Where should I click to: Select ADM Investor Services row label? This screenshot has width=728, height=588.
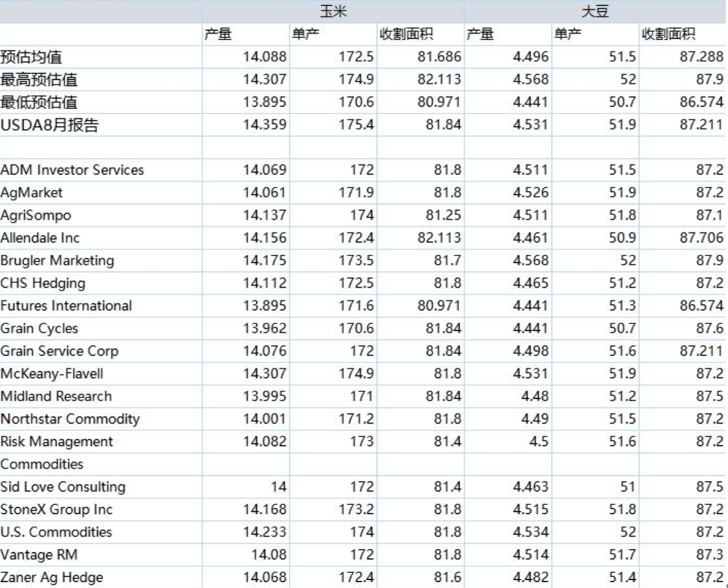72,170
